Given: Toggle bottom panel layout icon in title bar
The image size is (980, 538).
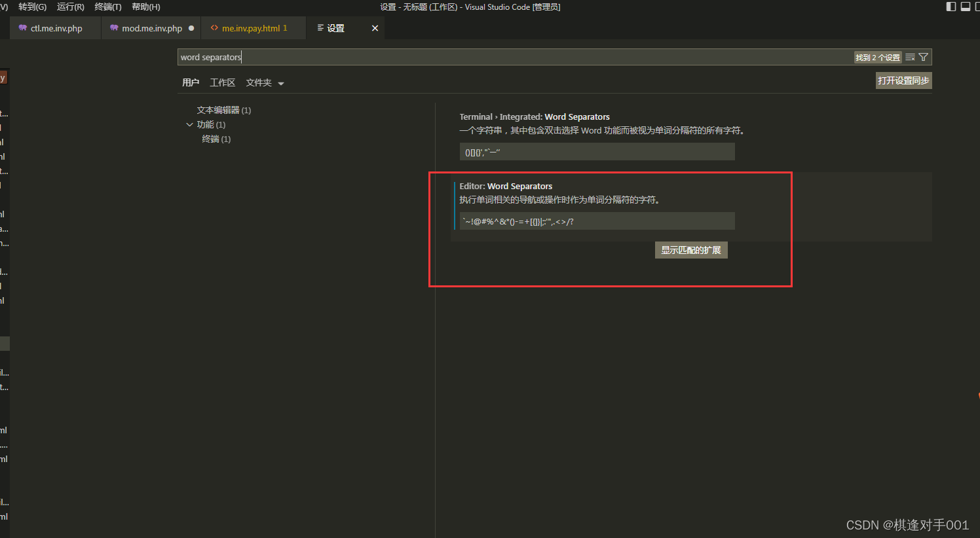Looking at the screenshot, I should point(966,7).
